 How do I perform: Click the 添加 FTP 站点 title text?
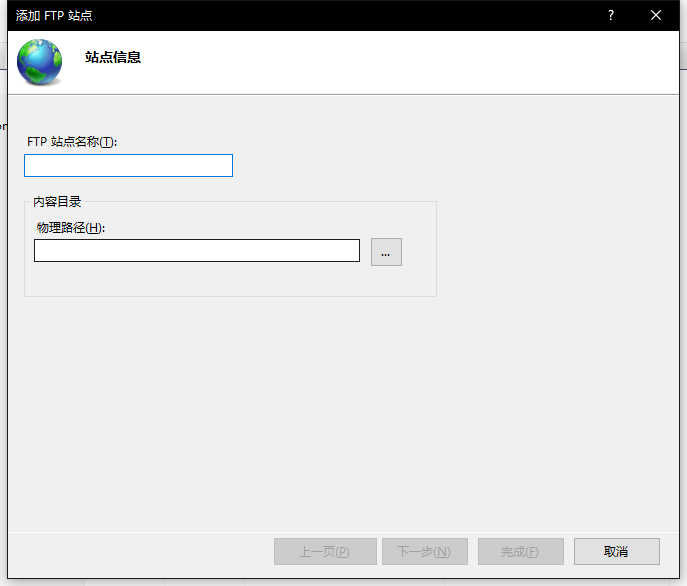[x=54, y=15]
